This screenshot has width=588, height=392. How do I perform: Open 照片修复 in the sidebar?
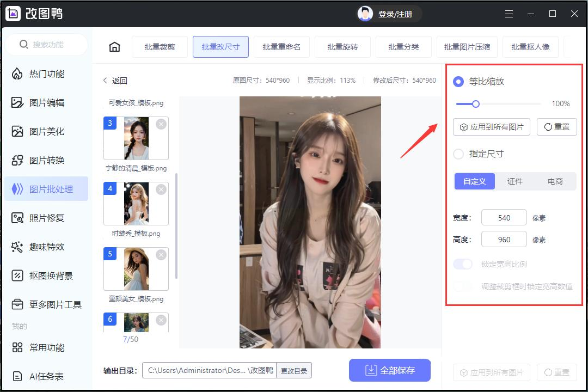point(46,218)
